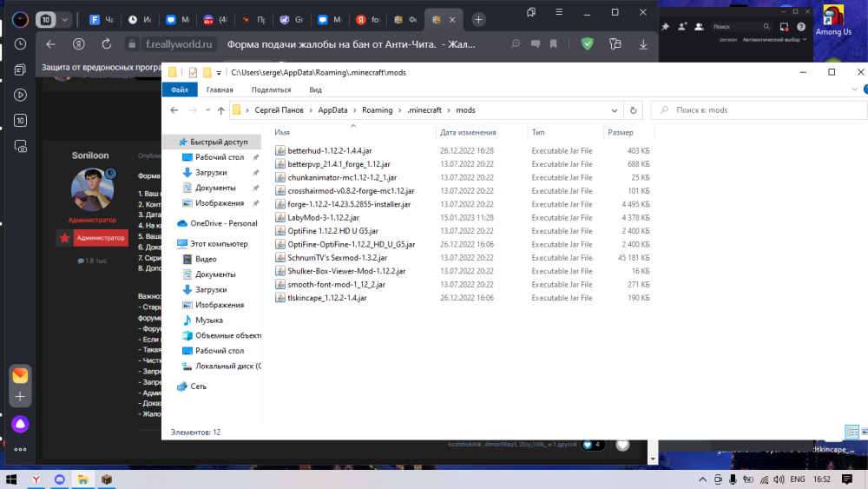Select smooth-font-mod-1_12_2.jar file
868x489 pixels.
pos(336,284)
